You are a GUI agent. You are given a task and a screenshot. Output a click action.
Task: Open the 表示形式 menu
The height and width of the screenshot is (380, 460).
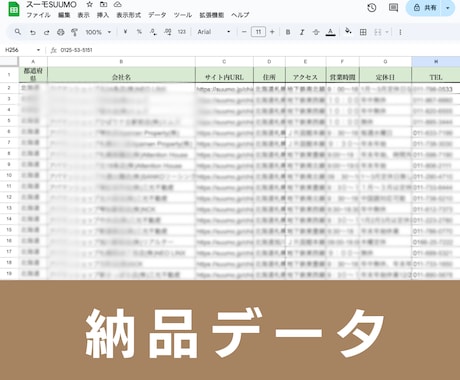point(128,15)
